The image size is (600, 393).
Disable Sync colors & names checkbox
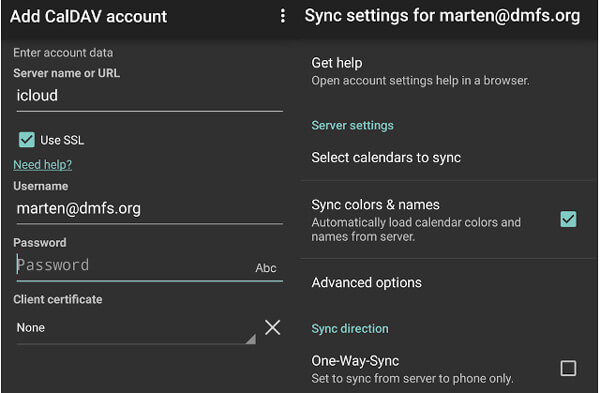(x=568, y=219)
